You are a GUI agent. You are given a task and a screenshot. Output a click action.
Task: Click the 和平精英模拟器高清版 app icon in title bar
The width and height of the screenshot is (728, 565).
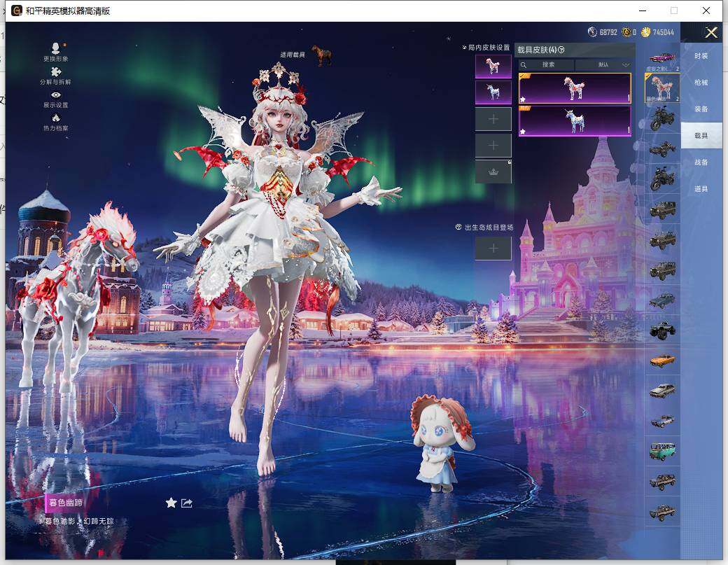(x=17, y=11)
